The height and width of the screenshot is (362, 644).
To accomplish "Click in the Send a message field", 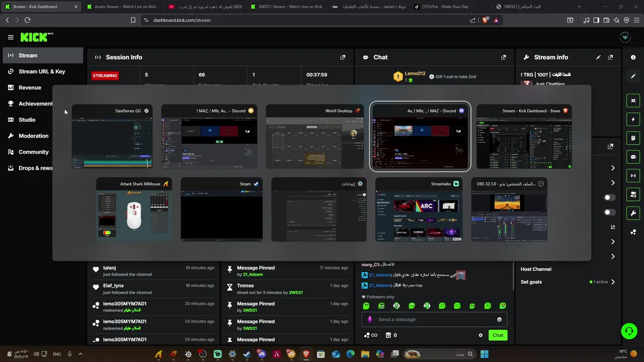I will (x=434, y=319).
